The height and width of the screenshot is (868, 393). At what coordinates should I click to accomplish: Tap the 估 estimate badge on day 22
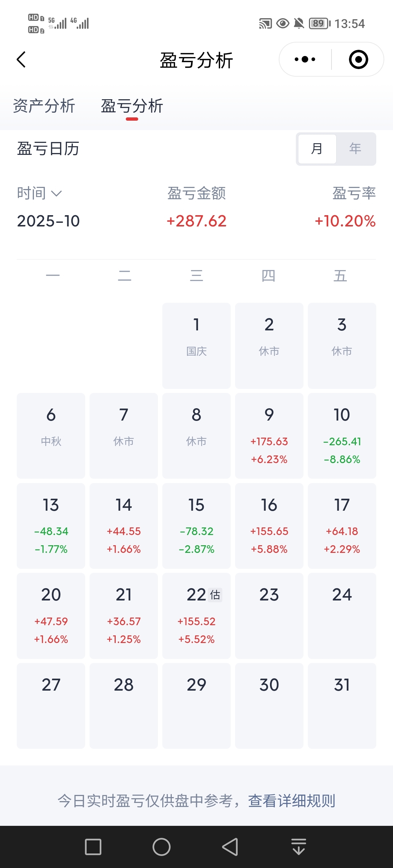click(215, 595)
